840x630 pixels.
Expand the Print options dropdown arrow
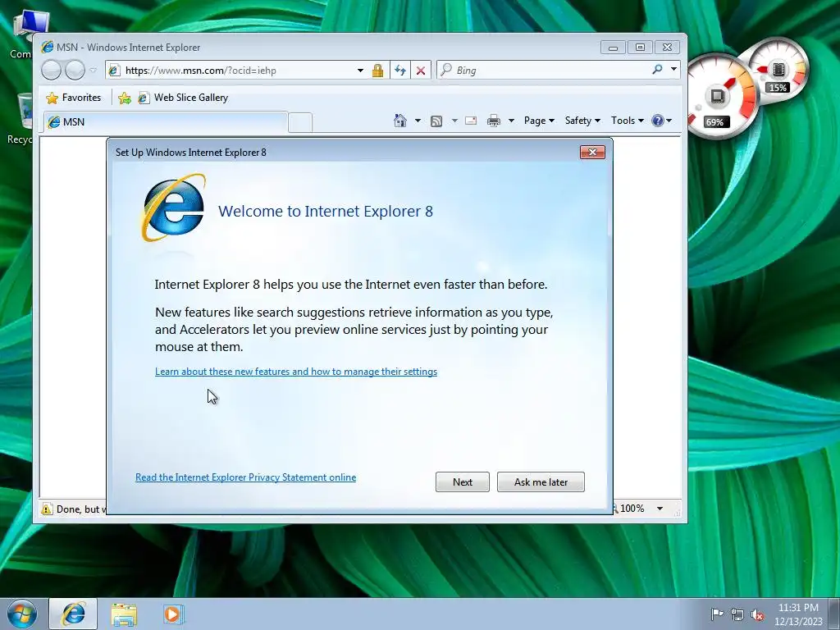511,121
